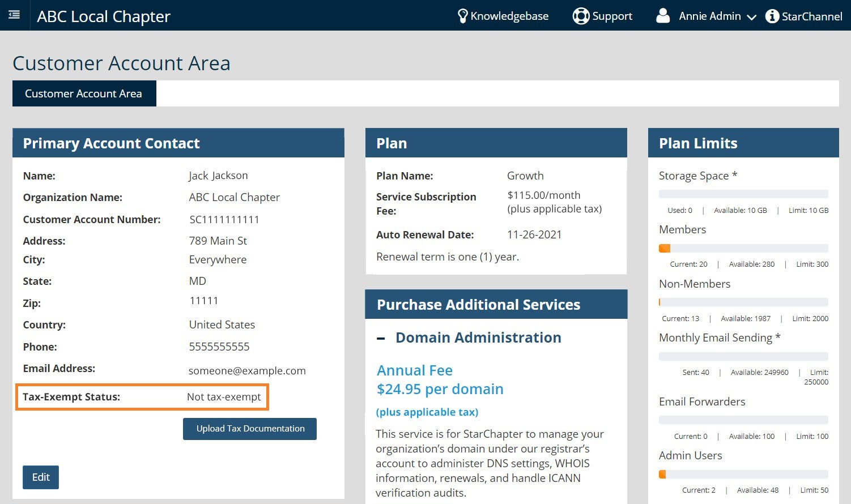851x504 pixels.
Task: Click the Not tax-exempt status value
Action: point(224,397)
